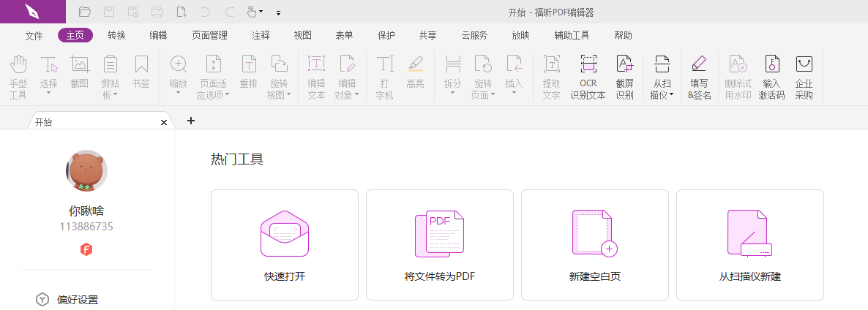This screenshot has width=868, height=310.
Task: Select the 截屏识别 tool
Action: [x=624, y=77]
